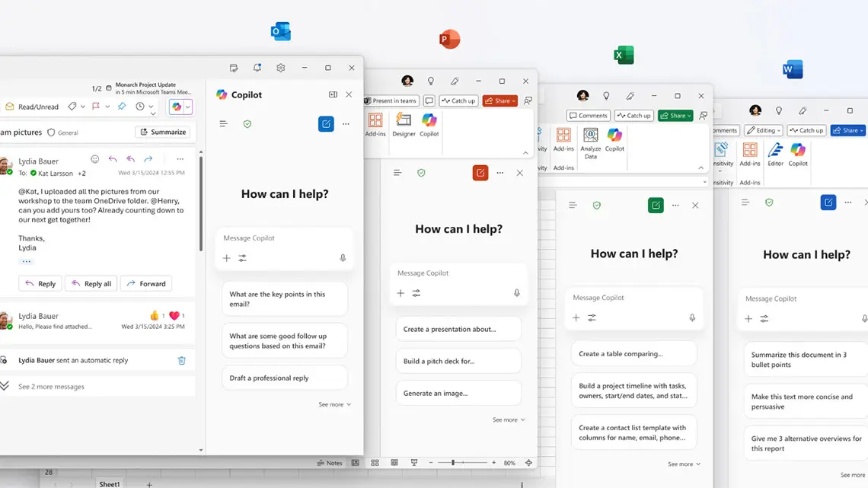
Task: Choose 'Build a pitch deck for...' suggestion
Action: [x=458, y=362]
